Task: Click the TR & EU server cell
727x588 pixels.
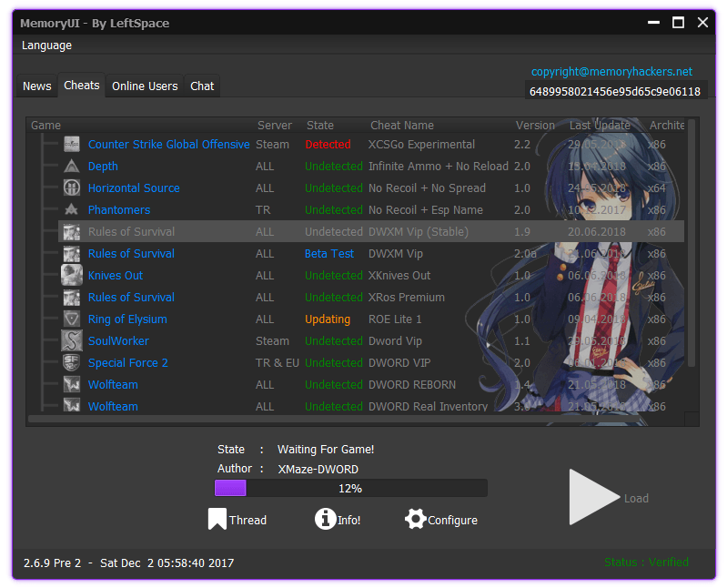Action: [278, 362]
